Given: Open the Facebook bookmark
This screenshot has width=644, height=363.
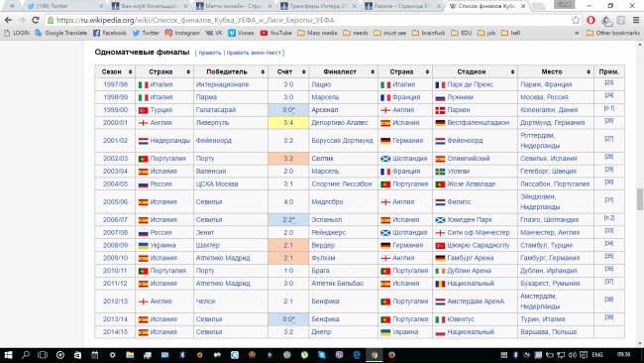Looking at the screenshot, I should 110,33.
